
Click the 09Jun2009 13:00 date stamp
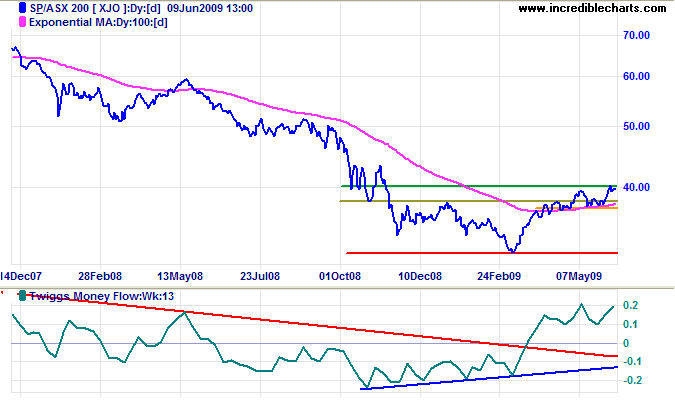click(210, 8)
